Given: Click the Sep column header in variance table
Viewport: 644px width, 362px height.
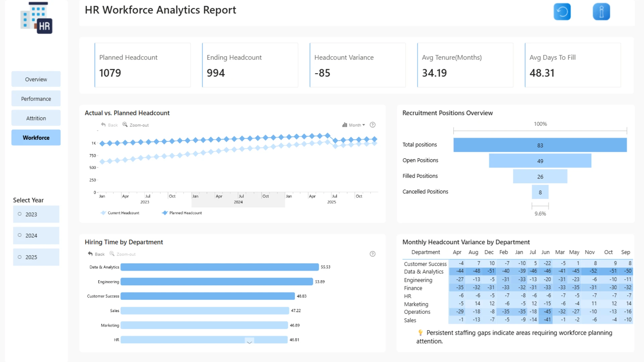Looking at the screenshot, I should coord(626,252).
